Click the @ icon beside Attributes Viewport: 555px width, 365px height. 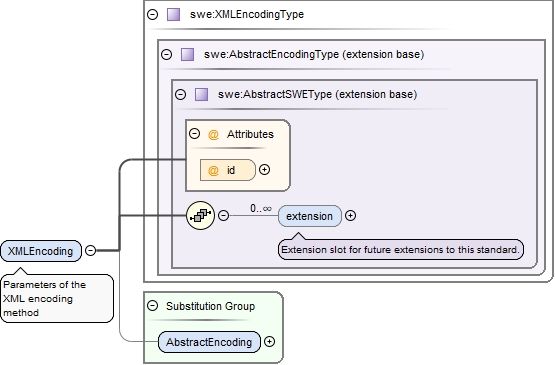[x=213, y=135]
